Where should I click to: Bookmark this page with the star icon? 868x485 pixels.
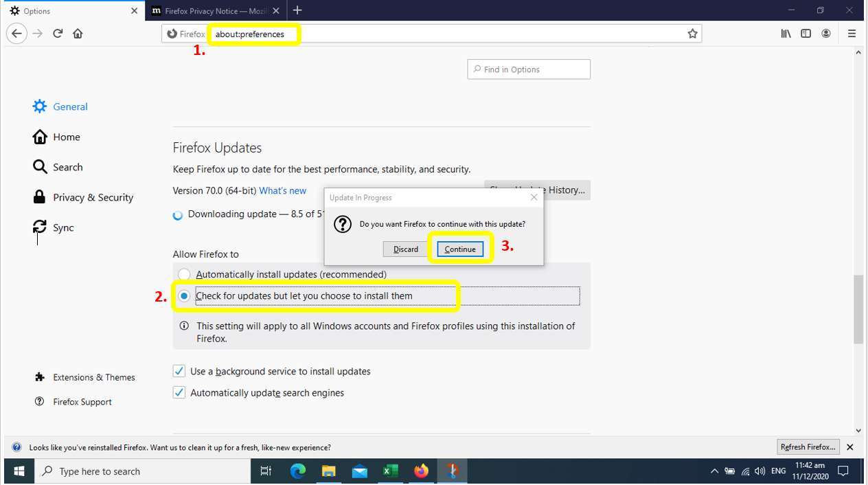point(692,34)
